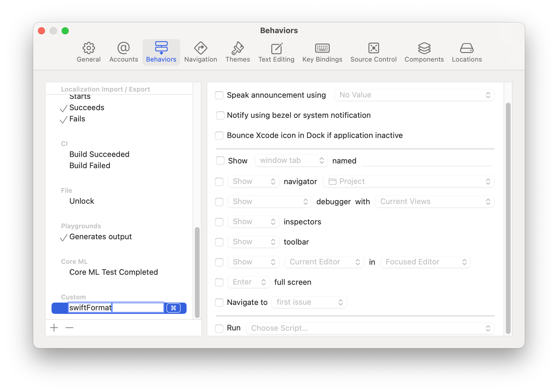558x392 pixels.
Task: Click the checkmark beside Generates output
Action: click(x=63, y=237)
